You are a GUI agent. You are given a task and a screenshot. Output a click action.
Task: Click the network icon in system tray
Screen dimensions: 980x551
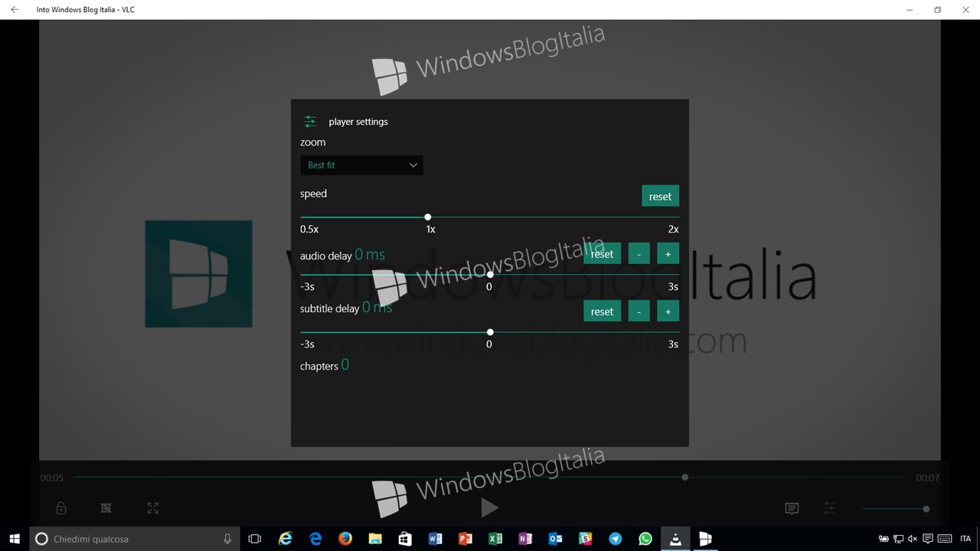pyautogui.click(x=898, y=539)
